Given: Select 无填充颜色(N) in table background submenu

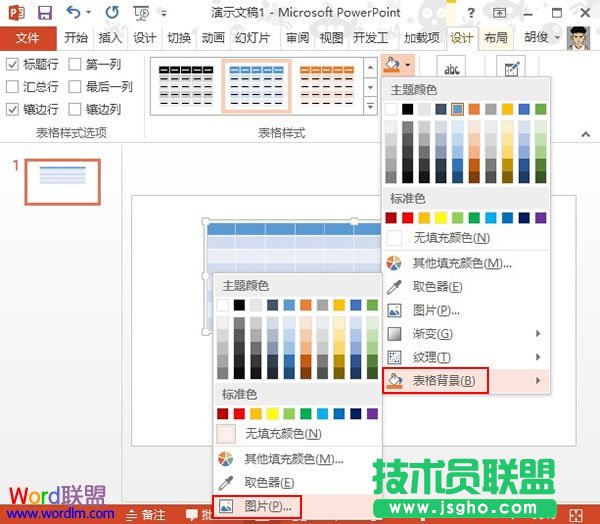Looking at the screenshot, I should pyautogui.click(x=297, y=434).
